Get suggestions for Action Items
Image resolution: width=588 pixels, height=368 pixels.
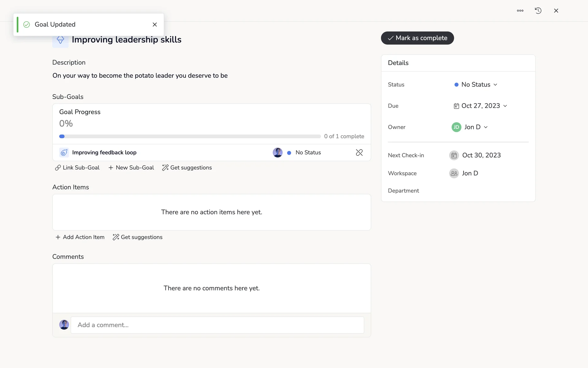(x=138, y=237)
